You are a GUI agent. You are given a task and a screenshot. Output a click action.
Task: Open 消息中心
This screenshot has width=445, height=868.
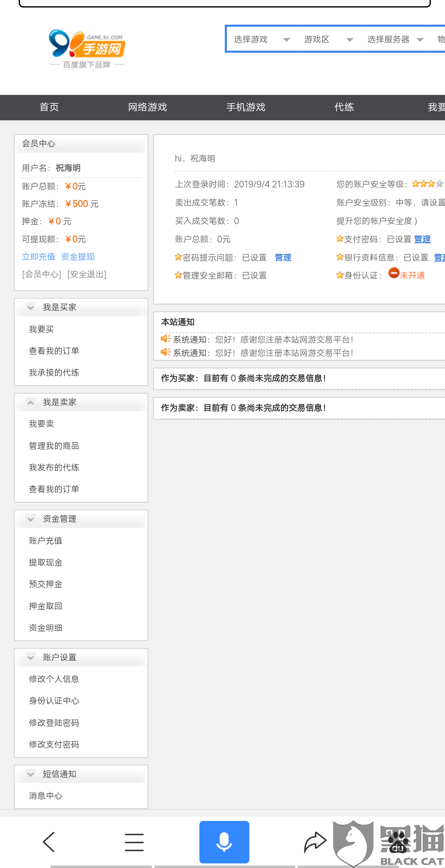click(46, 796)
